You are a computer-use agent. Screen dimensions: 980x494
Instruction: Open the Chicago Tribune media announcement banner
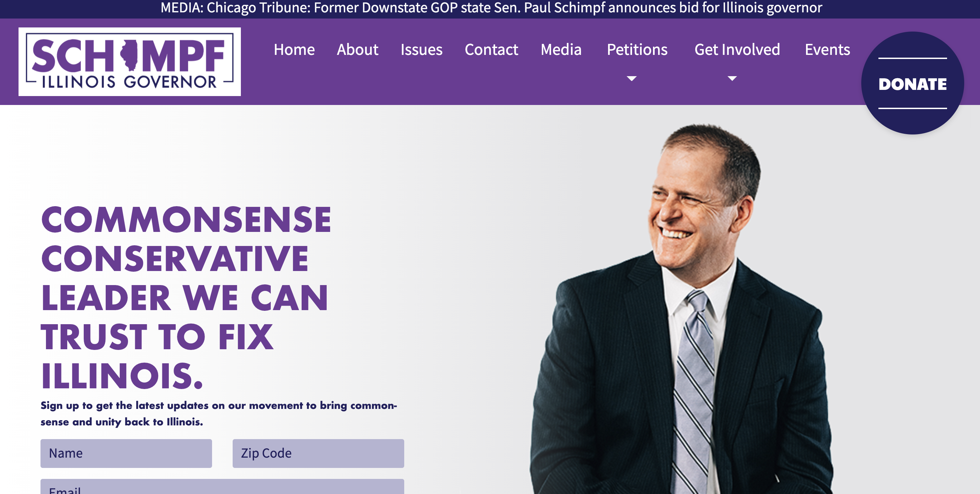click(491, 8)
